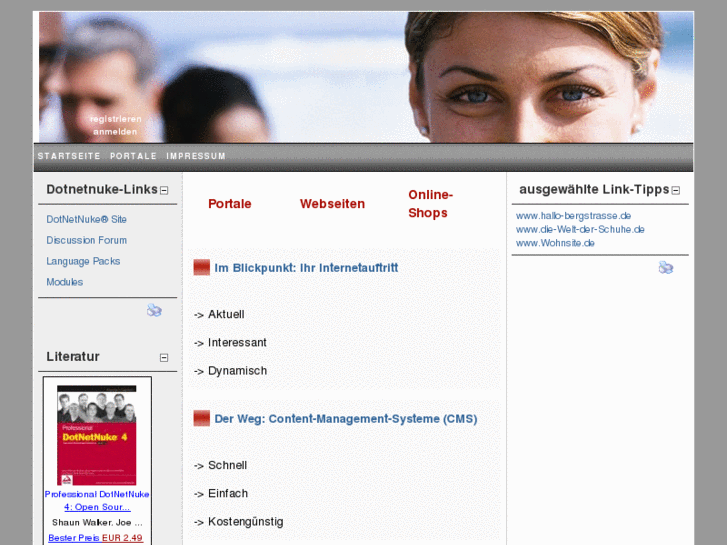Click the Bester Preis EUR 2,49 link
The image size is (727, 545).
point(96,538)
